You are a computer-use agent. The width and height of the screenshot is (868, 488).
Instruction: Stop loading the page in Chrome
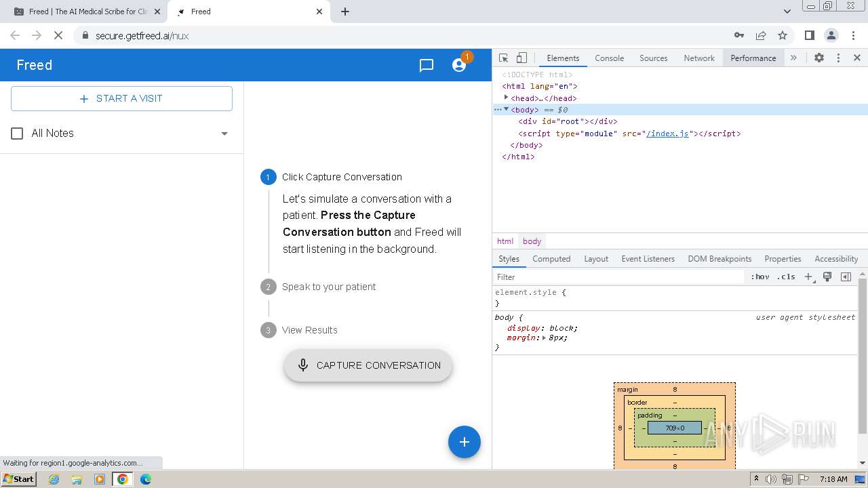click(x=58, y=35)
